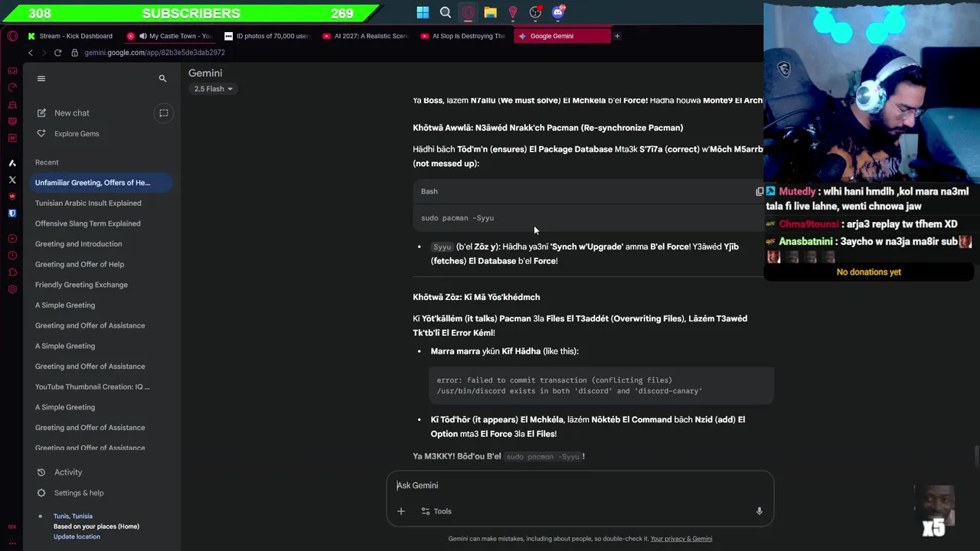
Task: Click the gemini.google.com address bar
Action: tap(155, 53)
